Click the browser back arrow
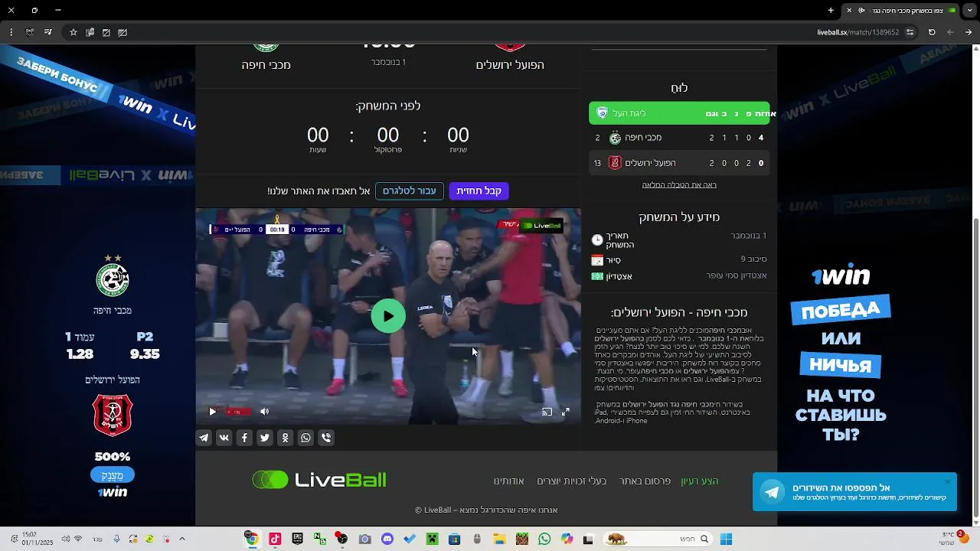The width and height of the screenshot is (980, 551). click(x=969, y=32)
